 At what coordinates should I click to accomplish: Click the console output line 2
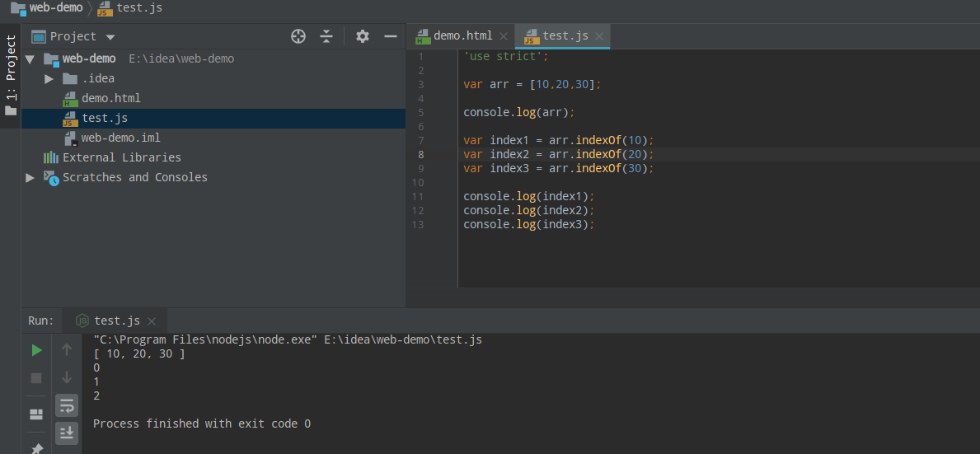pyautogui.click(x=96, y=396)
